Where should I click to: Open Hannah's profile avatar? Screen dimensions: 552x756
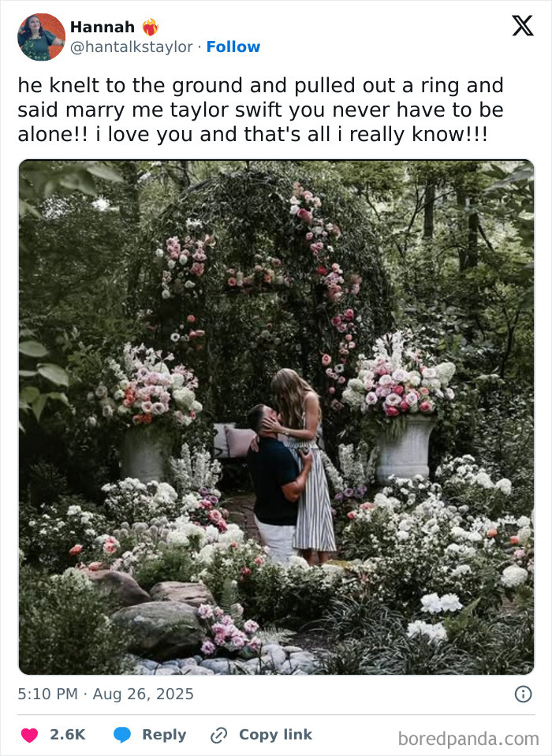[x=41, y=37]
